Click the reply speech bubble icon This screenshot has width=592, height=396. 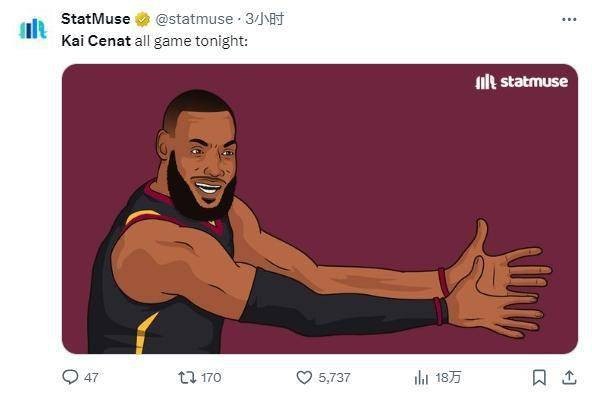click(70, 377)
